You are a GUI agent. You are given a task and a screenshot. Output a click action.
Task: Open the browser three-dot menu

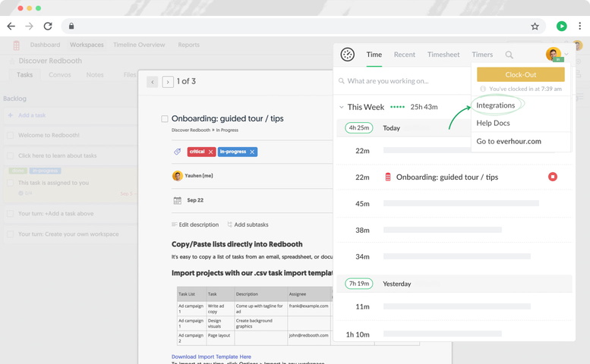coord(579,26)
